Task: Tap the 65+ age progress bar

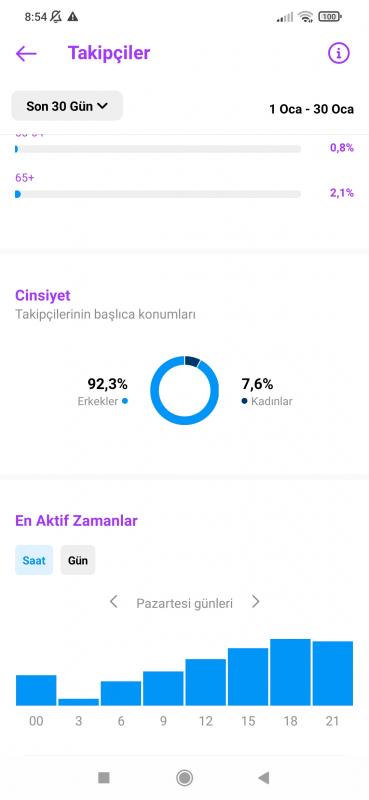Action: (158, 194)
